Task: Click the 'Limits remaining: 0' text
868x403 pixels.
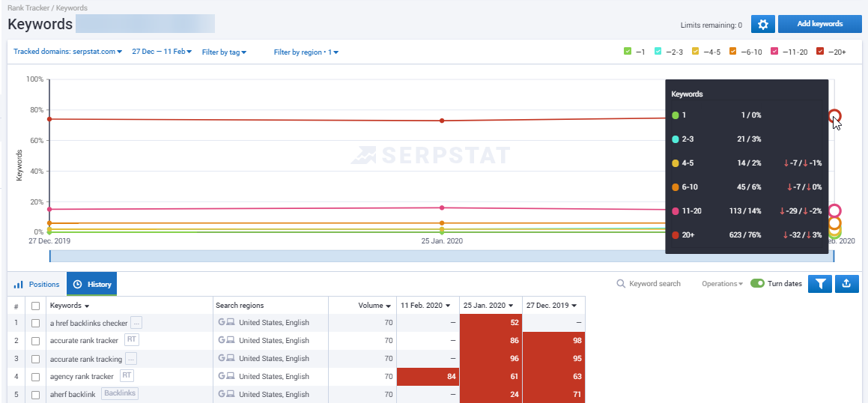Action: coord(711,25)
